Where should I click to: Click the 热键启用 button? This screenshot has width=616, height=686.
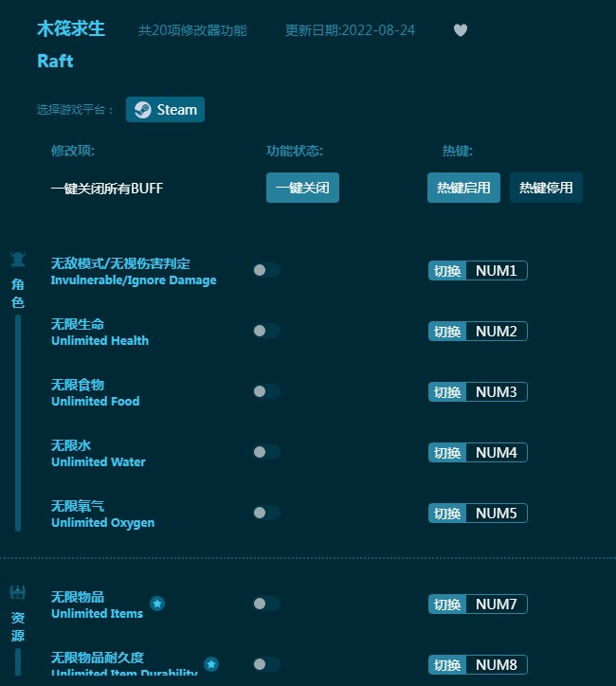(463, 188)
